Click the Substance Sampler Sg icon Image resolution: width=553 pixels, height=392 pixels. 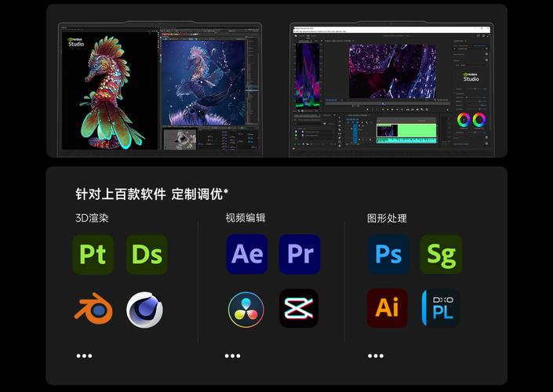[x=442, y=254]
